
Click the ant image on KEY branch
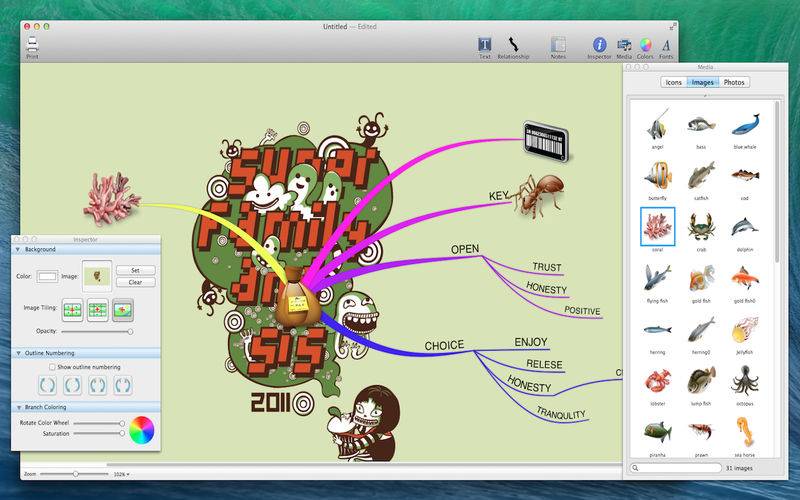click(x=537, y=195)
